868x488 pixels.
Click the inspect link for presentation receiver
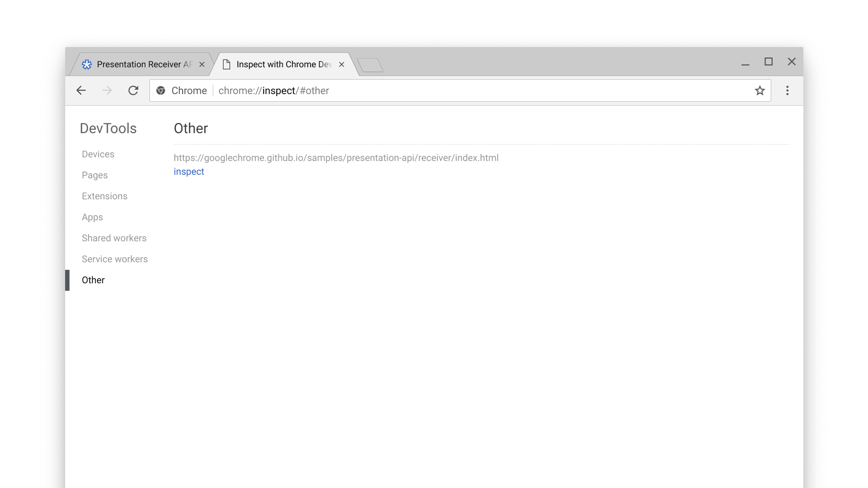pos(188,171)
